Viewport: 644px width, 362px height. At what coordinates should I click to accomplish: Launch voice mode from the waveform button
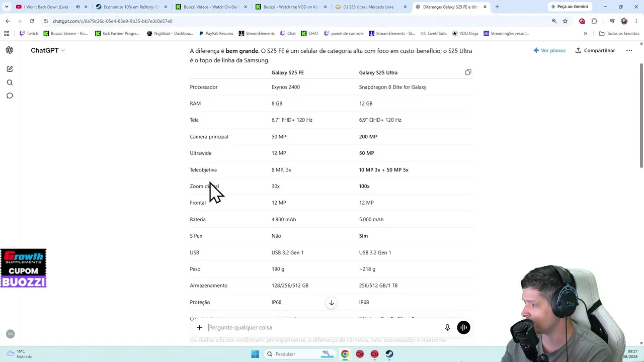463,327
